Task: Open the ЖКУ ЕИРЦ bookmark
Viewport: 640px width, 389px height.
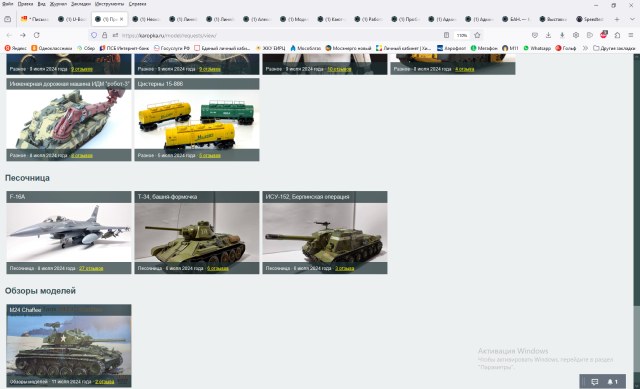Action: pyautogui.click(x=270, y=48)
